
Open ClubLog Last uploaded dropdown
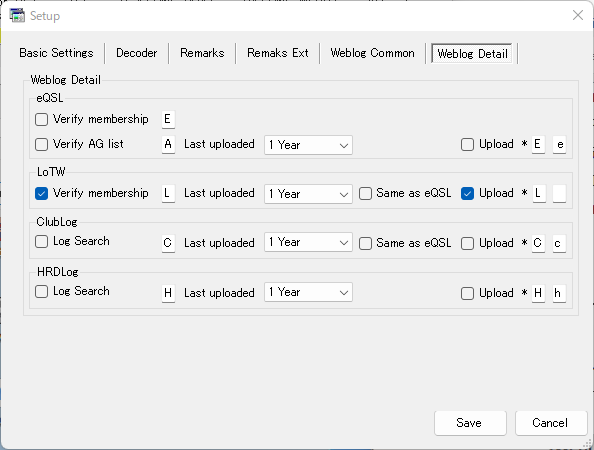(x=308, y=242)
